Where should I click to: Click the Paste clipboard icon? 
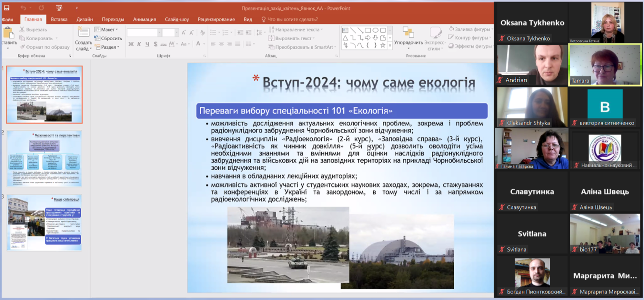(x=8, y=33)
